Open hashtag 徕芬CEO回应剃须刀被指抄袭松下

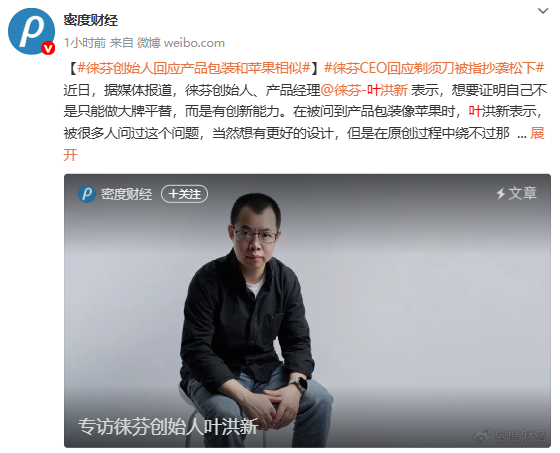[x=434, y=68]
